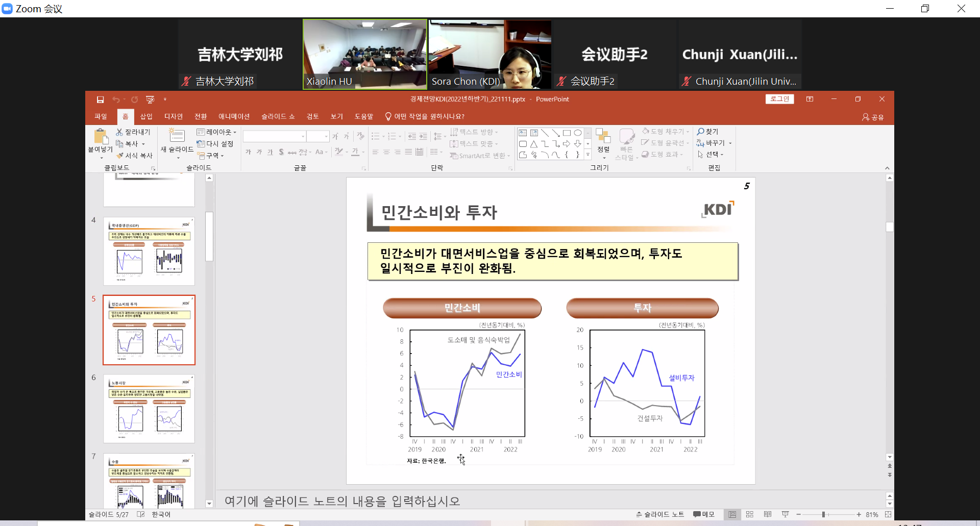Switch to the Slide Show (슬라이드 쇼) tab

tap(278, 117)
